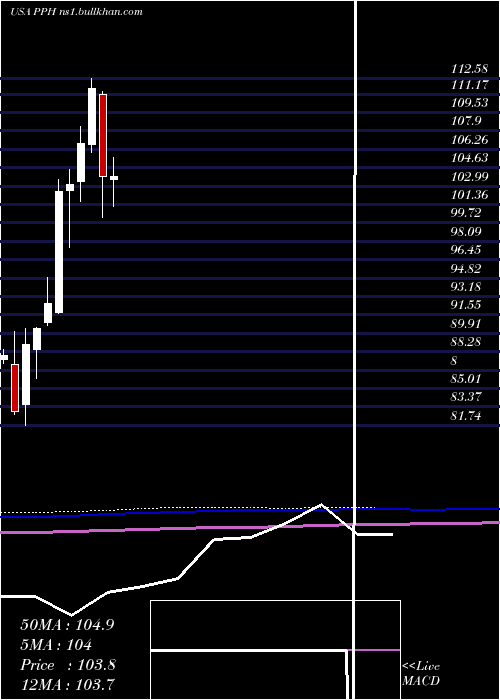Image resolution: width=500 pixels, height=700 pixels.
Task: Click the 99.72 price label
Action: click(x=466, y=212)
